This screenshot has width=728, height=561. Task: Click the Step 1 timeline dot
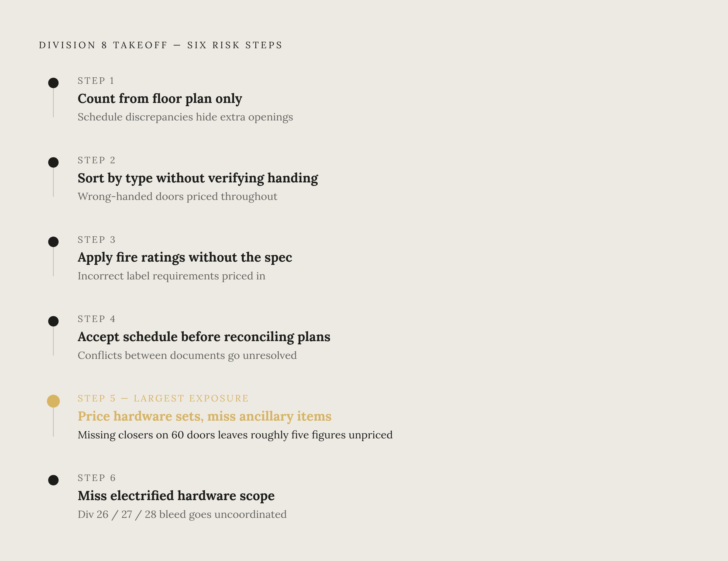[x=53, y=83]
